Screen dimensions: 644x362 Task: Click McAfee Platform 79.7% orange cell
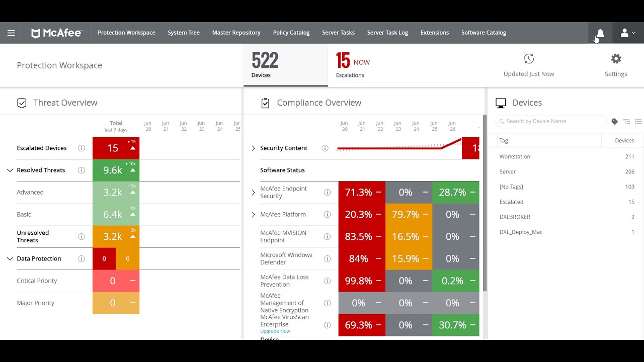click(409, 215)
